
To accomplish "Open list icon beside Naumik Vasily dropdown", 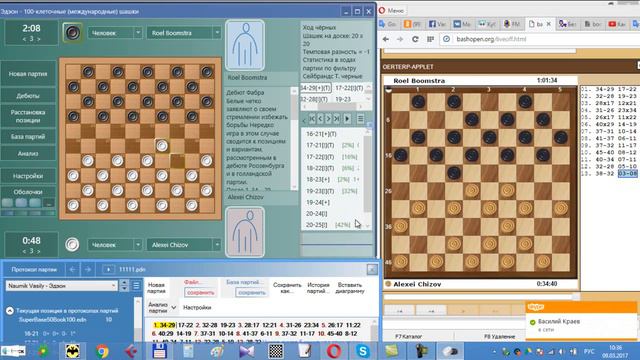I will point(136,286).
